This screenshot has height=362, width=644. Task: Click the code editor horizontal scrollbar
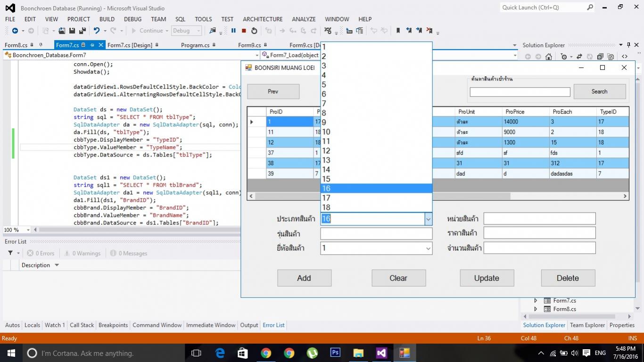tap(139, 230)
